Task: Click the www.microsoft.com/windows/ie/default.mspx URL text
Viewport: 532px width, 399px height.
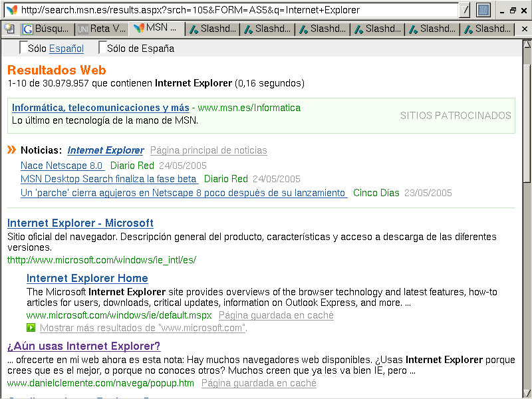Action: point(119,315)
